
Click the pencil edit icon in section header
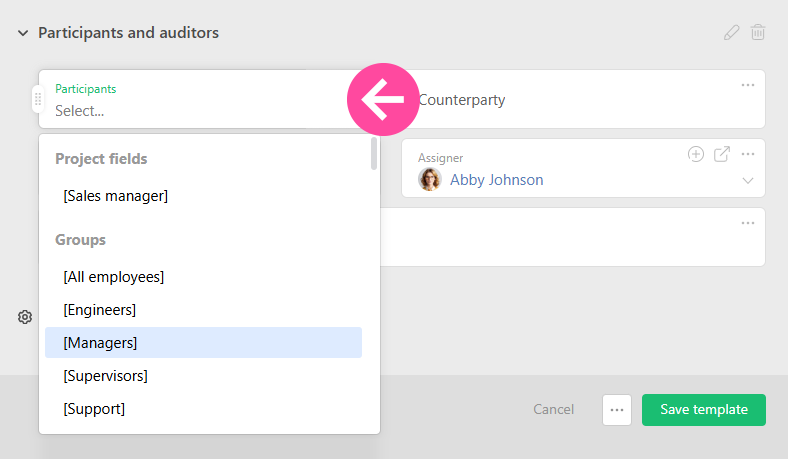[x=732, y=33]
